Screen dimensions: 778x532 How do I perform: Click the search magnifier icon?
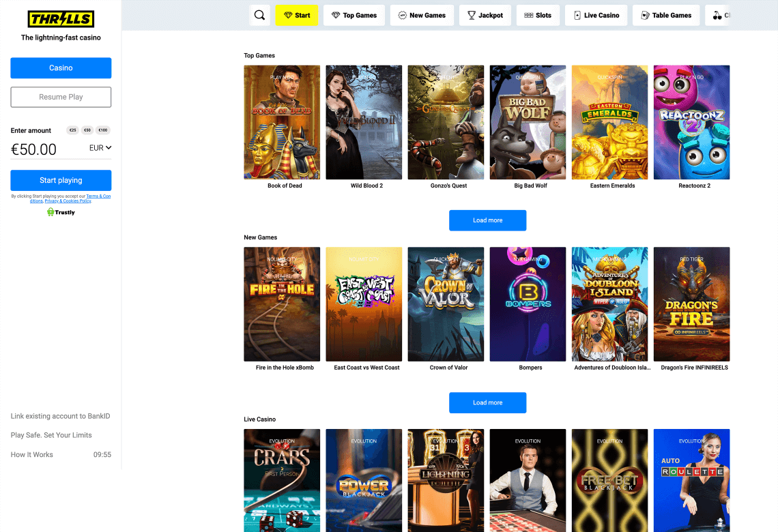(259, 16)
